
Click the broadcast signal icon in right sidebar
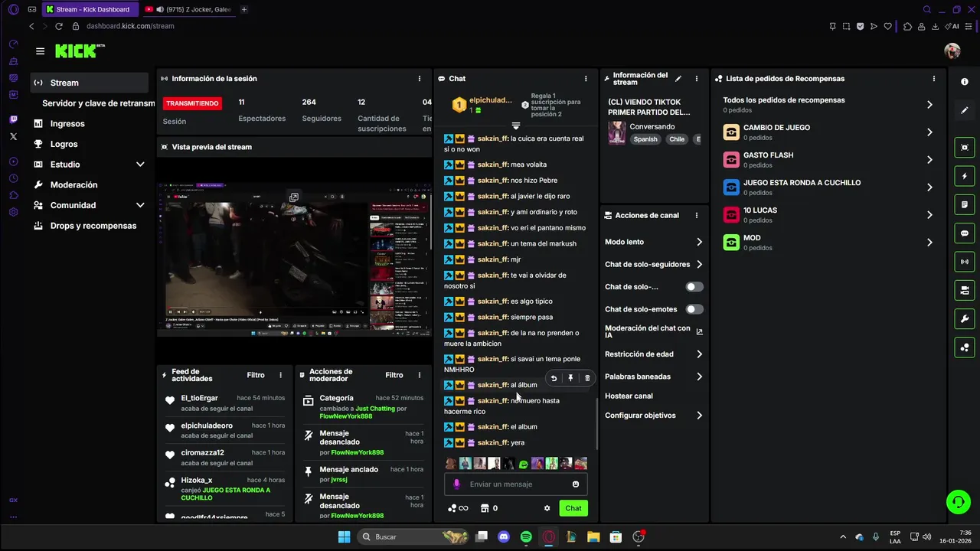tap(965, 262)
